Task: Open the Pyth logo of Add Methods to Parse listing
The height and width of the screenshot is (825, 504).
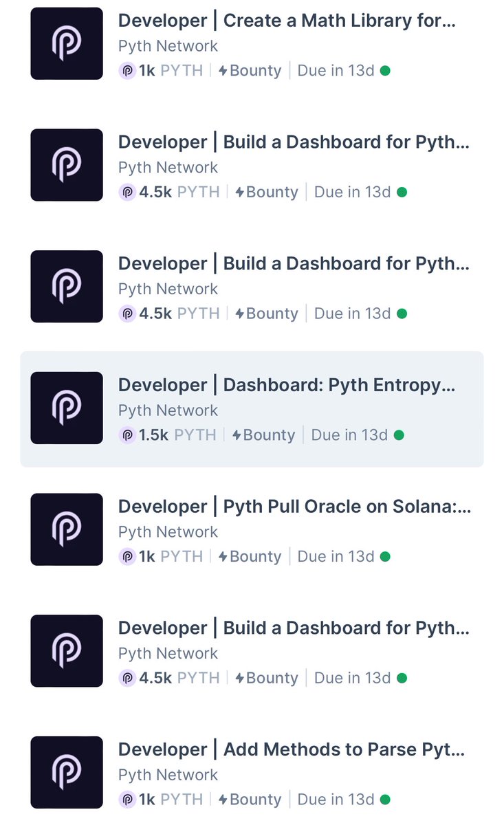Action: tap(67, 772)
